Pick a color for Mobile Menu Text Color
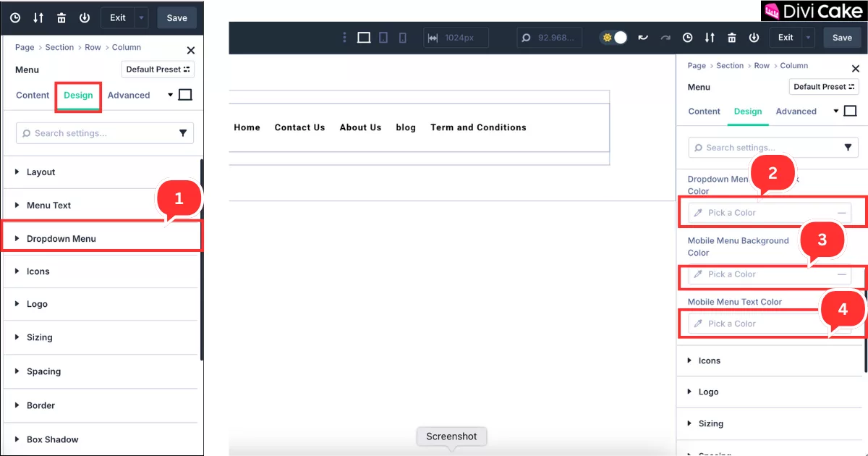The image size is (868, 456). (x=770, y=324)
